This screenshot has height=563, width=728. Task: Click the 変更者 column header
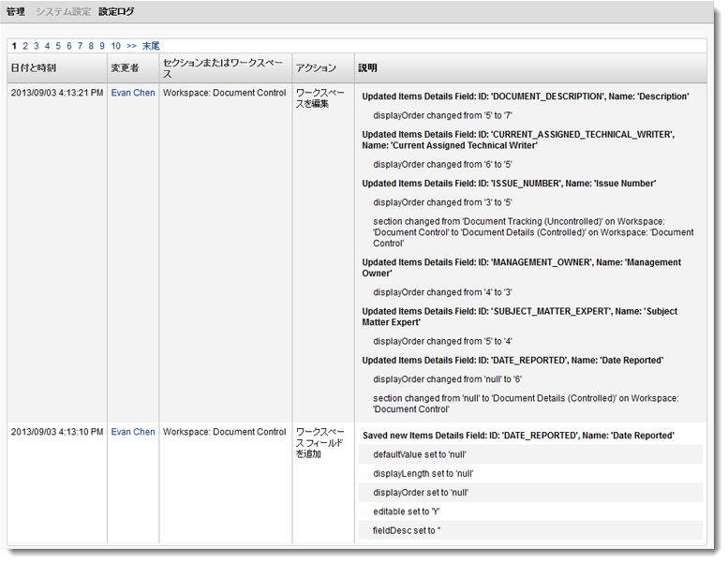133,68
